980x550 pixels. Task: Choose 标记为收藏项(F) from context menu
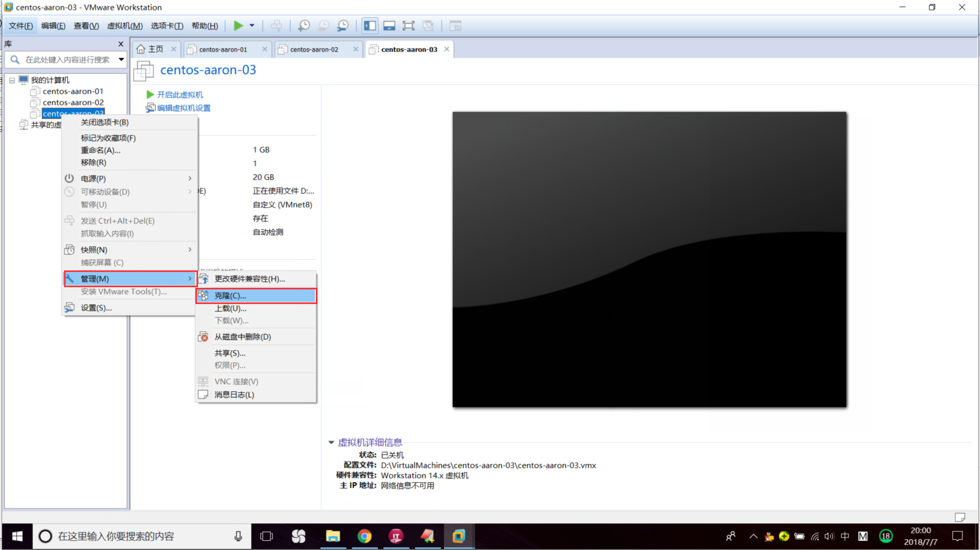click(x=130, y=138)
